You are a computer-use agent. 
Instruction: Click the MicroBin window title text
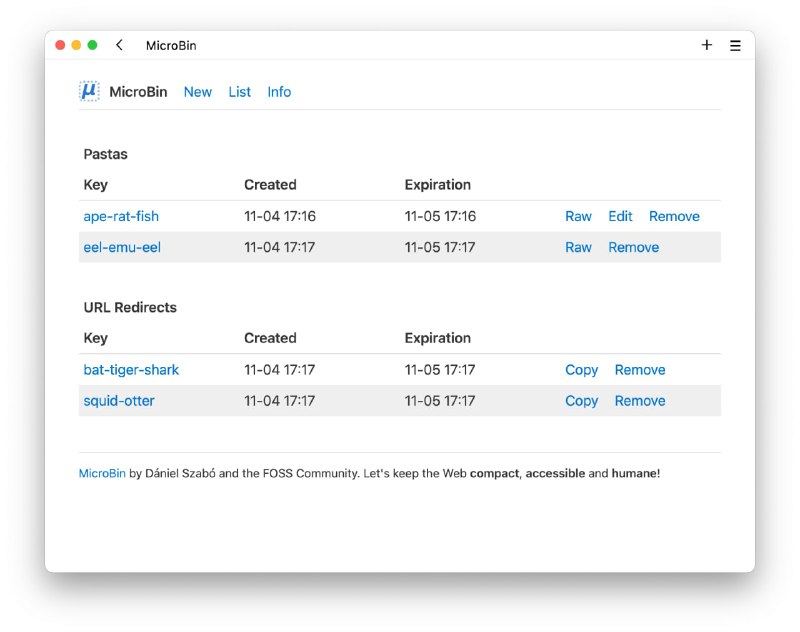click(x=171, y=45)
